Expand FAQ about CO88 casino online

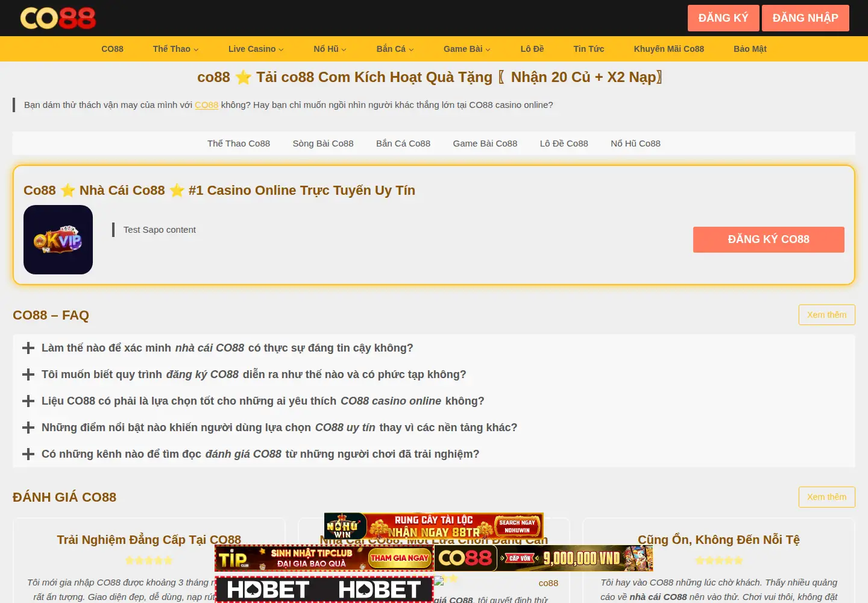254,401
